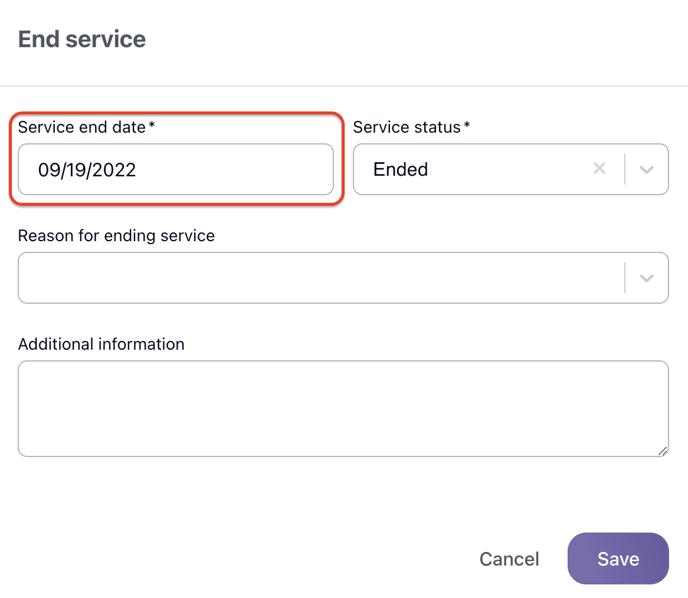Click into the Additional information text area
The height and width of the screenshot is (598, 688).
point(342,408)
